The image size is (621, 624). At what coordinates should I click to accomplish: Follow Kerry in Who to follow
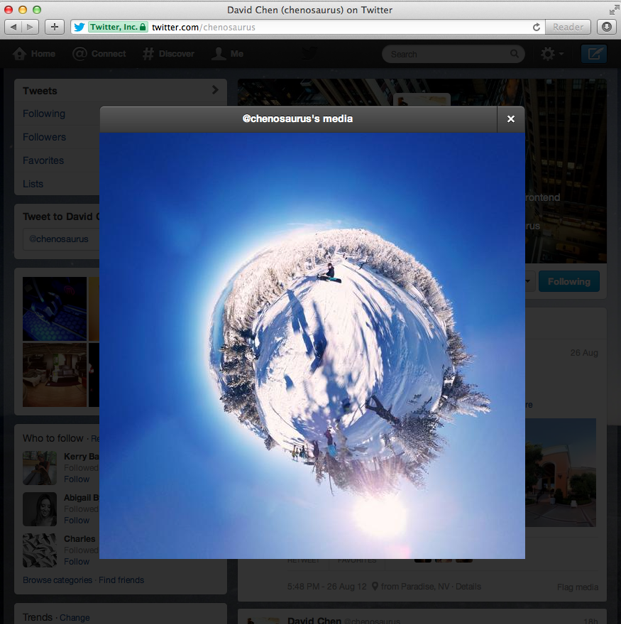tap(76, 479)
